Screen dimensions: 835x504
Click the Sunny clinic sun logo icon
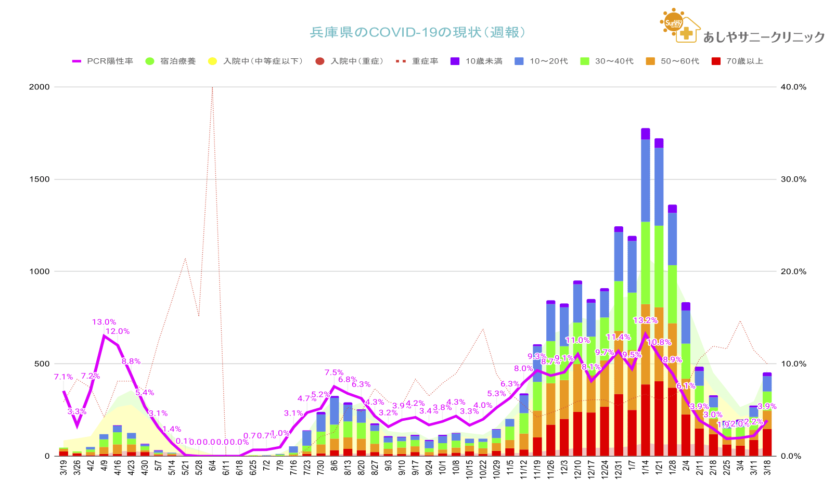(673, 22)
